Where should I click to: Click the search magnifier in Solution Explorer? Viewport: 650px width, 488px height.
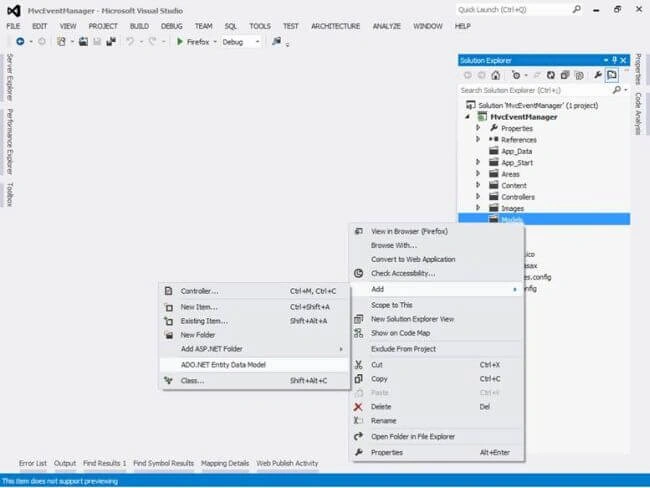pos(617,90)
